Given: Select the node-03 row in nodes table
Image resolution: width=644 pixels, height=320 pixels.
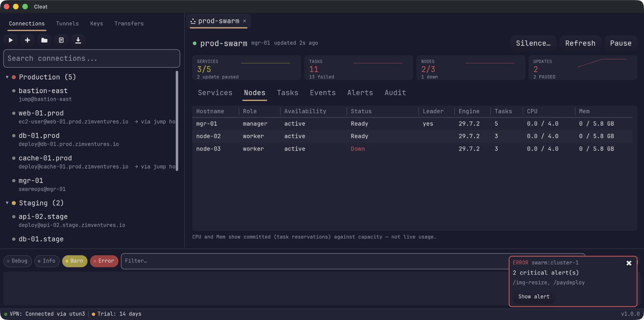Looking at the screenshot, I should tap(412, 149).
